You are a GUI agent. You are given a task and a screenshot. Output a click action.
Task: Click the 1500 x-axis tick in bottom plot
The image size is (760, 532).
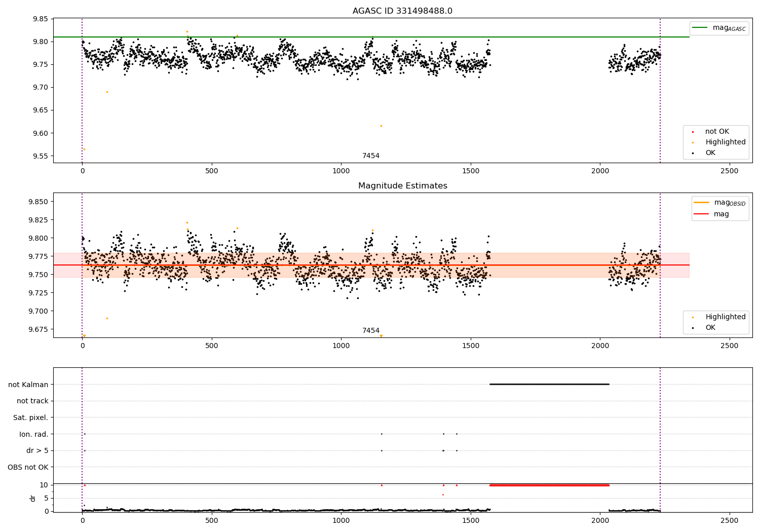click(x=471, y=521)
